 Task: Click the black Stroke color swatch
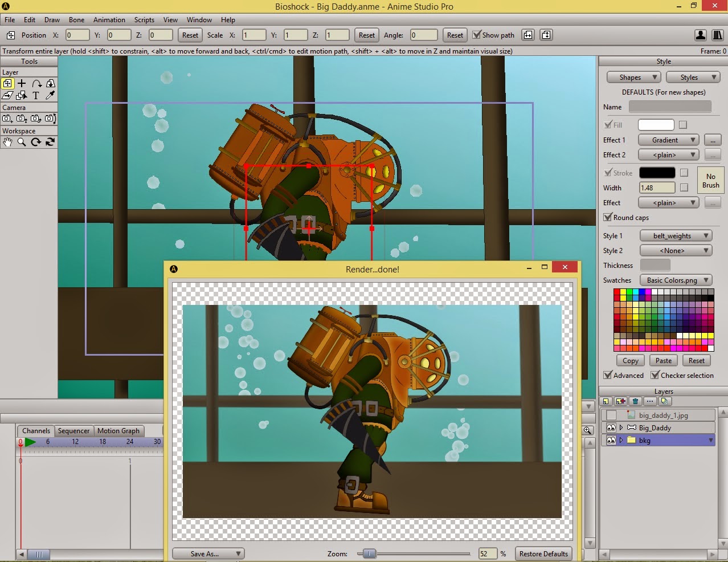pos(657,173)
